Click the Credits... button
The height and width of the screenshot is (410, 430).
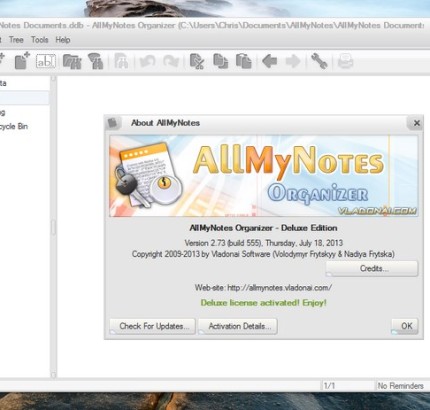click(371, 269)
